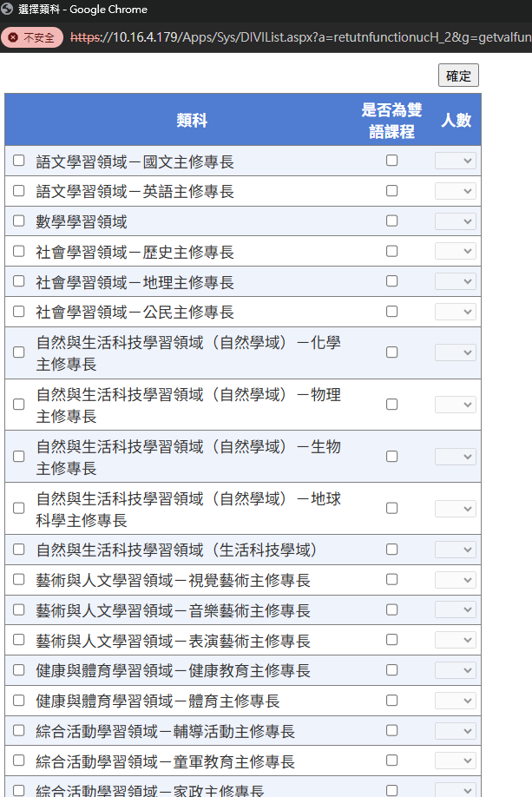Image resolution: width=532 pixels, height=797 pixels.
Task: Open 人數 dropdown for 國文主修專長 row
Action: pyautogui.click(x=456, y=161)
